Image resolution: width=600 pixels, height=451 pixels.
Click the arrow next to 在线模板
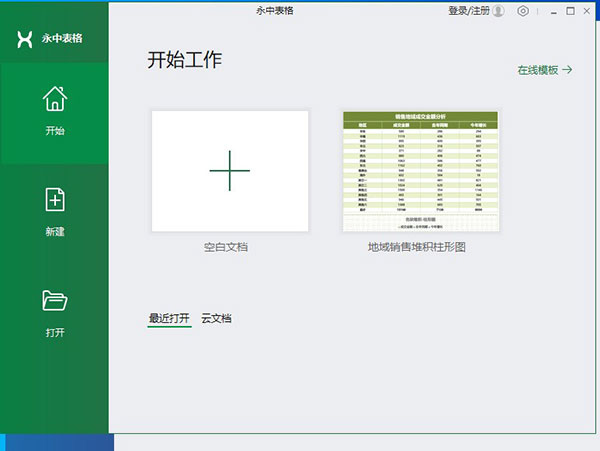(568, 70)
